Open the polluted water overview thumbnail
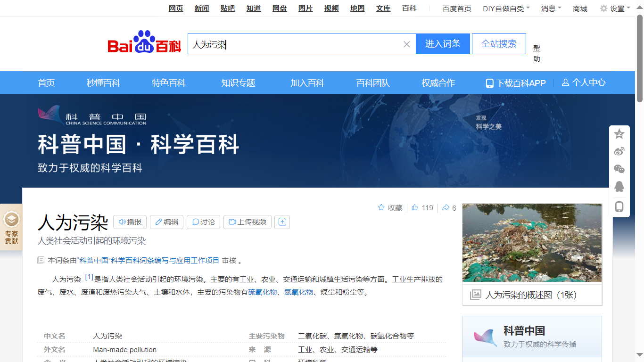This screenshot has height=362, width=644. click(x=532, y=243)
